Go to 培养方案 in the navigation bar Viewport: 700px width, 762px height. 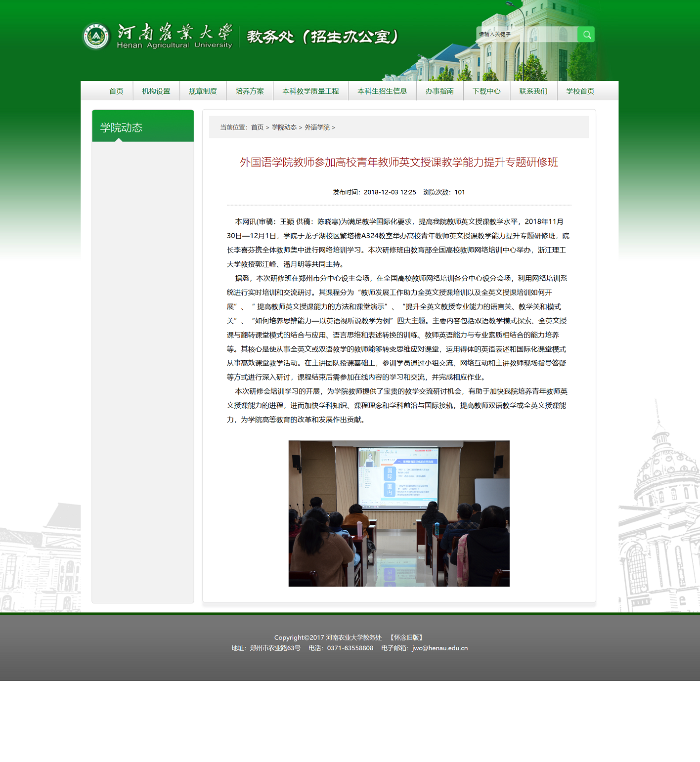[x=250, y=91]
